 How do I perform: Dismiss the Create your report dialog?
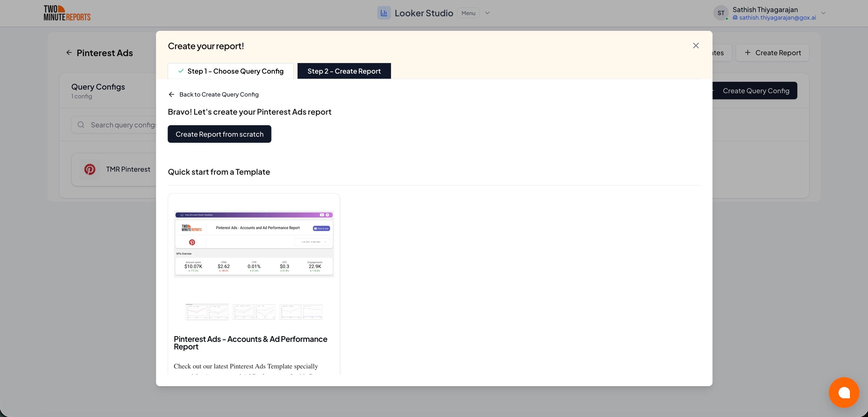696,46
